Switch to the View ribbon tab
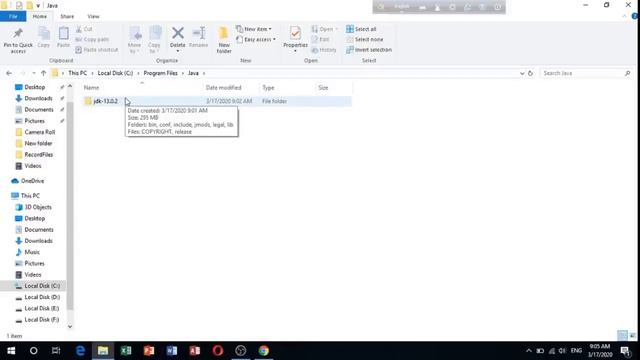This screenshot has height=360, width=640. [x=93, y=16]
